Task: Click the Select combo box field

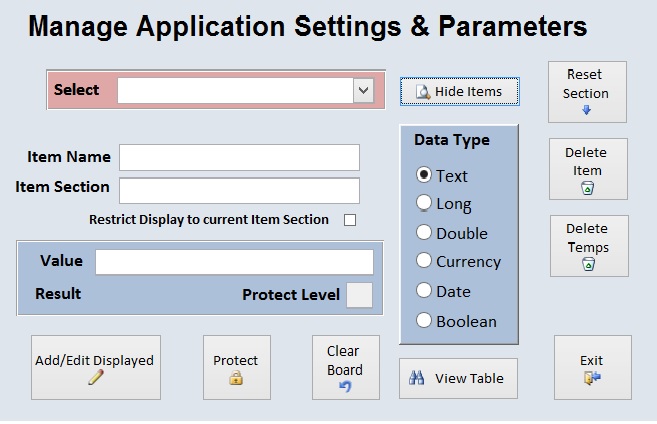Action: tap(235, 90)
